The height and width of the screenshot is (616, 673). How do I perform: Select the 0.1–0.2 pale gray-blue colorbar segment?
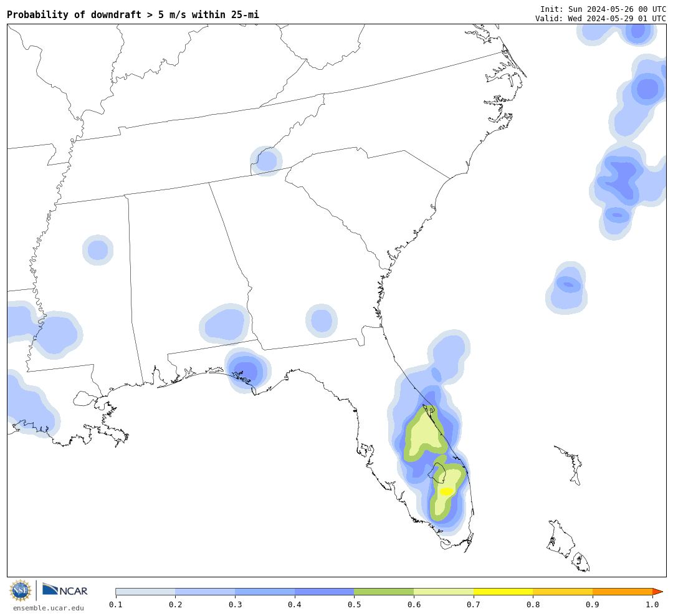145,592
